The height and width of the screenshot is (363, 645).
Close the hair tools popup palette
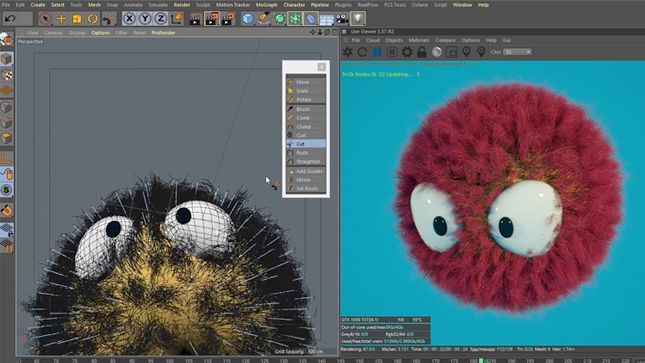[x=322, y=67]
